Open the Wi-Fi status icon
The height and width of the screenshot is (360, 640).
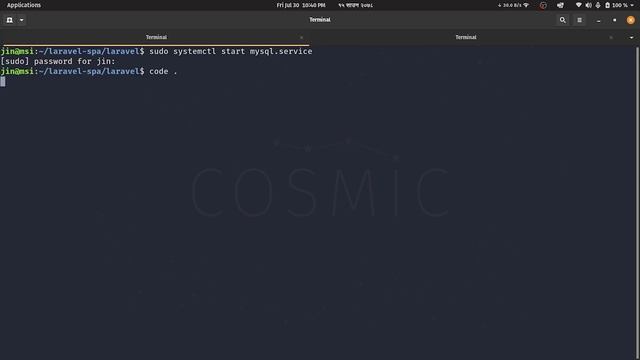(x=578, y=5)
